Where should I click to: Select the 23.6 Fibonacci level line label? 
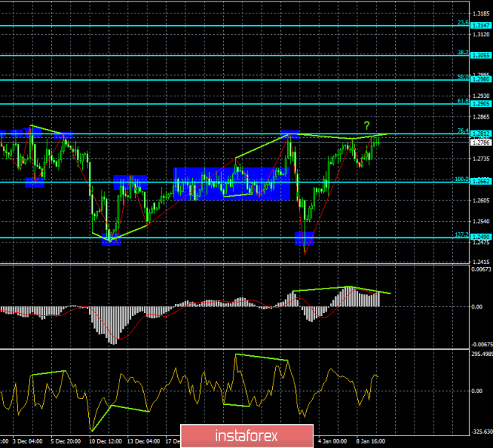tap(462, 22)
